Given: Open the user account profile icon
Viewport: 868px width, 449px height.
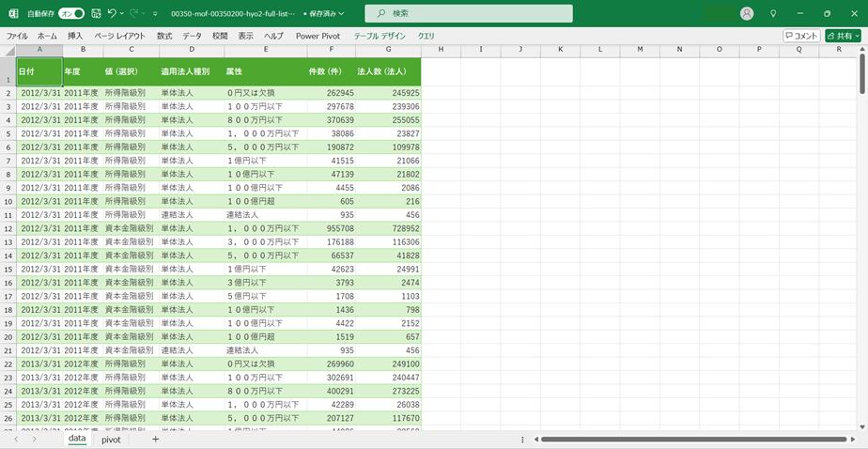Looking at the screenshot, I should [x=747, y=14].
